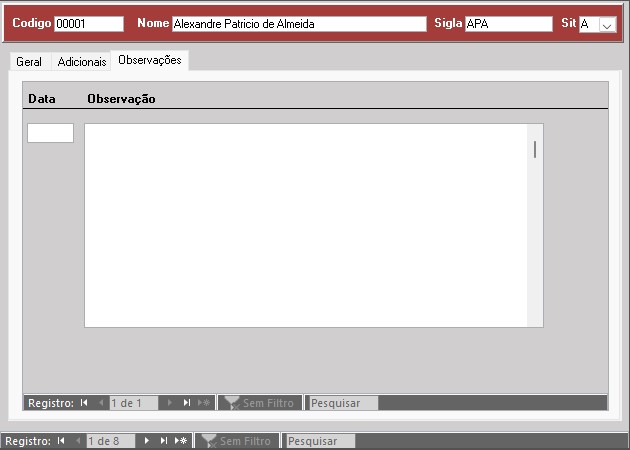Jump to first record in bottom Registro bar
Image resolution: width=630 pixels, height=450 pixels.
click(x=61, y=441)
